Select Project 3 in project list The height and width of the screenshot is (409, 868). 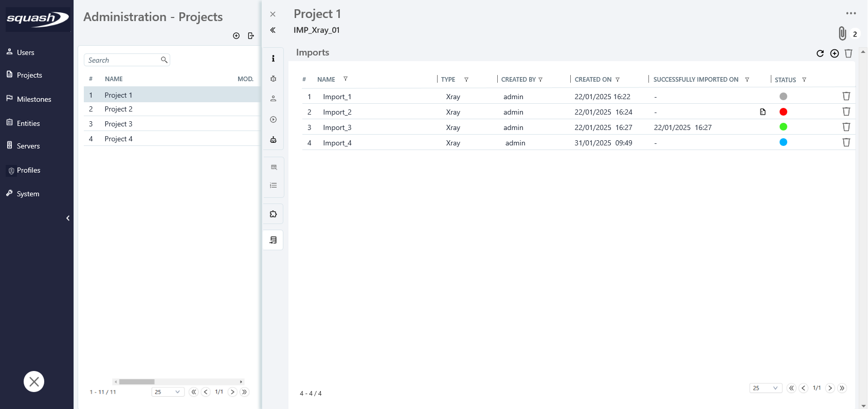coord(118,124)
